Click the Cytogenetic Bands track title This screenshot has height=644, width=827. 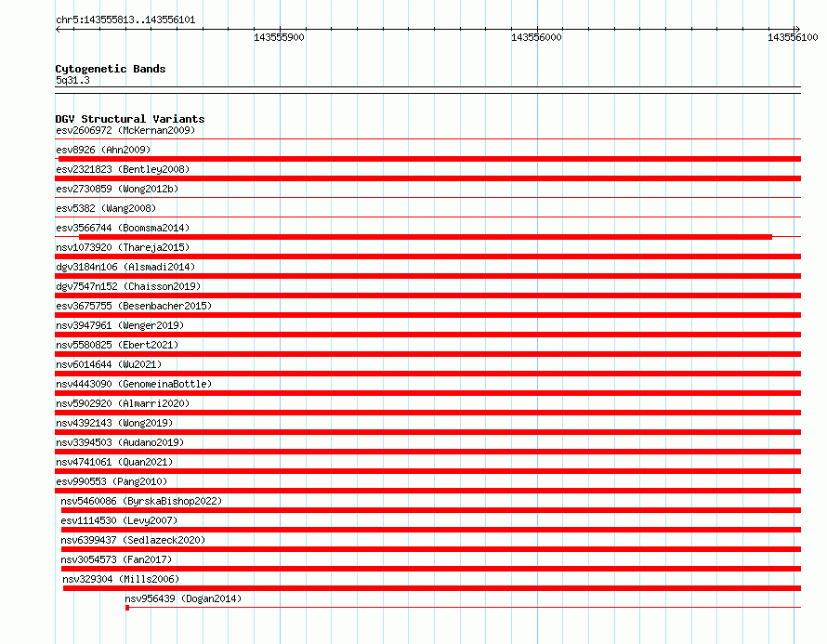(x=111, y=69)
